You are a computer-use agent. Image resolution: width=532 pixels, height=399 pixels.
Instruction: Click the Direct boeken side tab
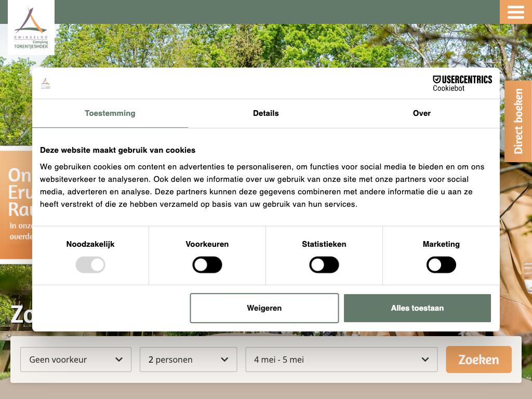pos(518,122)
